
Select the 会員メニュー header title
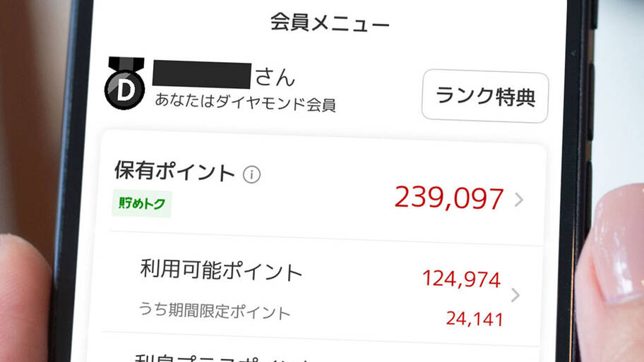point(330,23)
